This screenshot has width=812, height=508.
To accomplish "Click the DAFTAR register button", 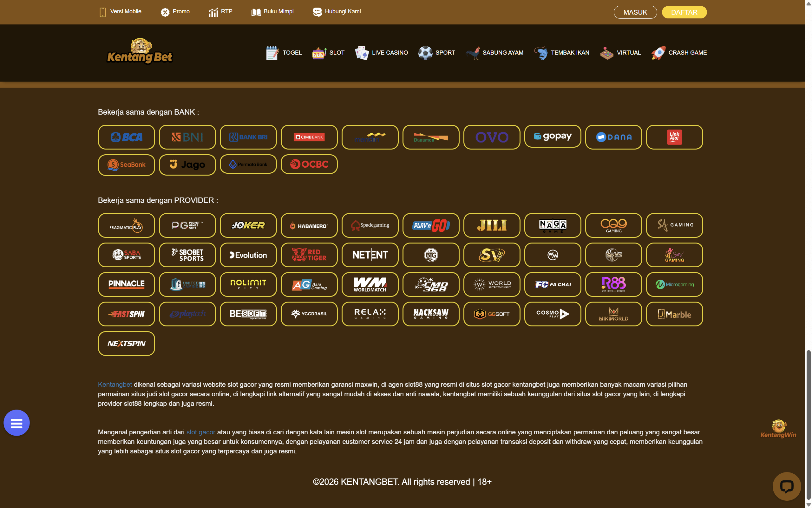I will click(684, 12).
